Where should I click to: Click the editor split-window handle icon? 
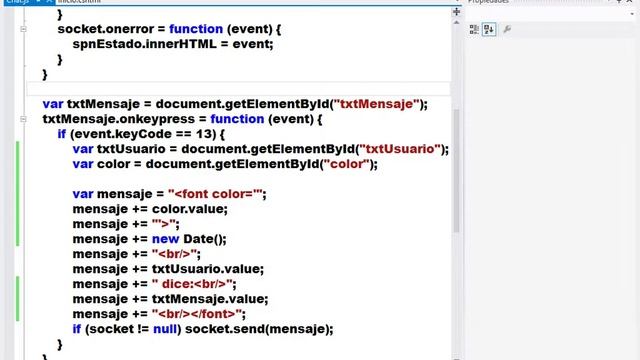[x=456, y=12]
